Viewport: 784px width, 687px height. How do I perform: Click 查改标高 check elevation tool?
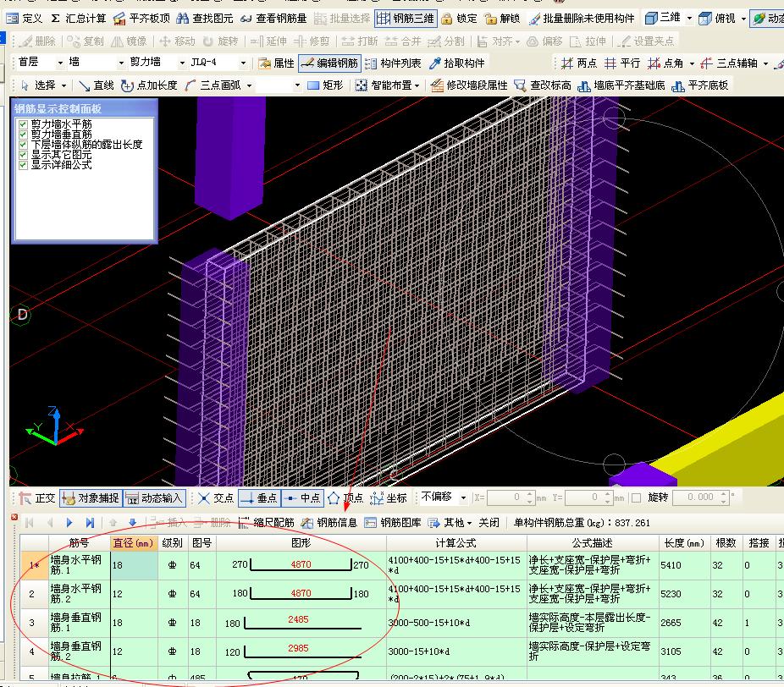(543, 85)
